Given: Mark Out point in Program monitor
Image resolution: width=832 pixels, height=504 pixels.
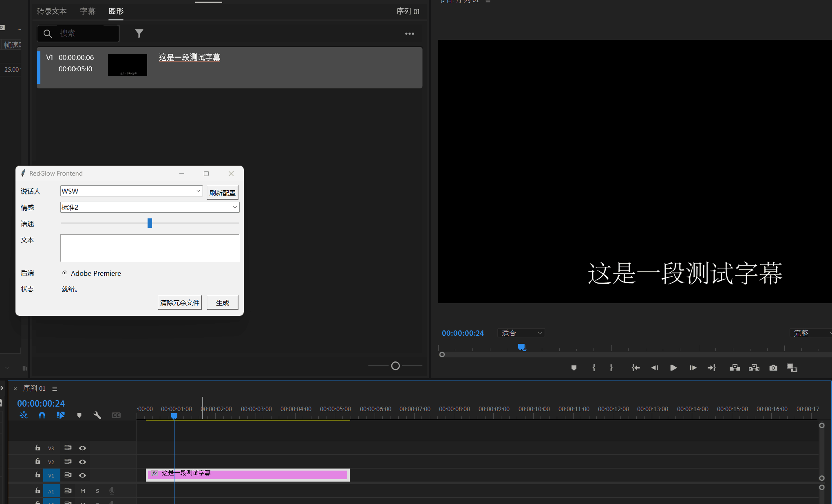Looking at the screenshot, I should click(611, 368).
